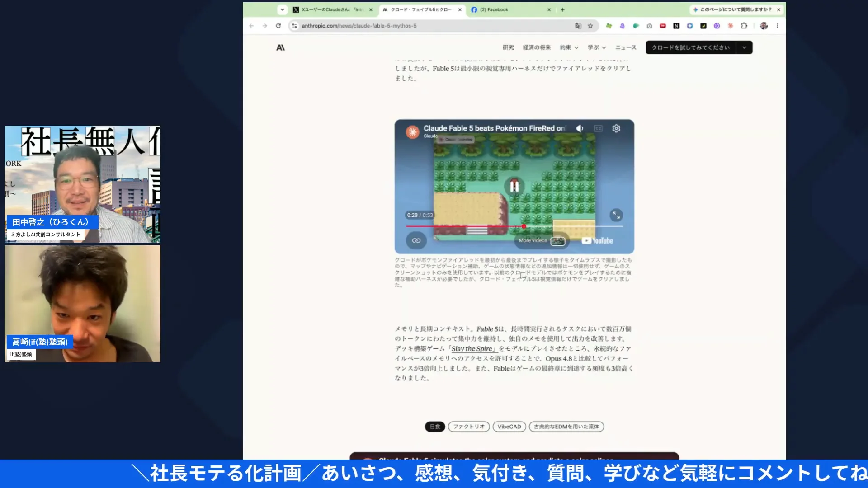Open the green leaf browser extension

(609, 26)
